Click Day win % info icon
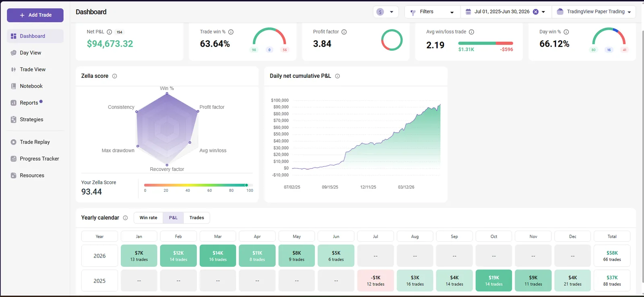The width and height of the screenshot is (644, 297). (x=566, y=32)
